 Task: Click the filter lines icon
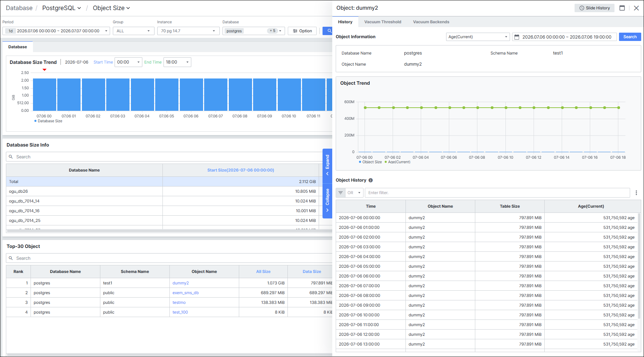pos(341,193)
